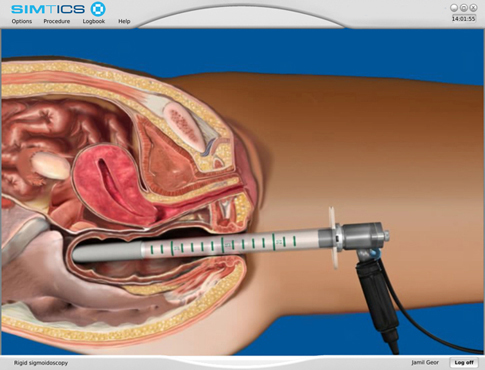Viewport: 485px width, 370px height.
Task: Maximize the simulator window
Action: tap(464, 8)
